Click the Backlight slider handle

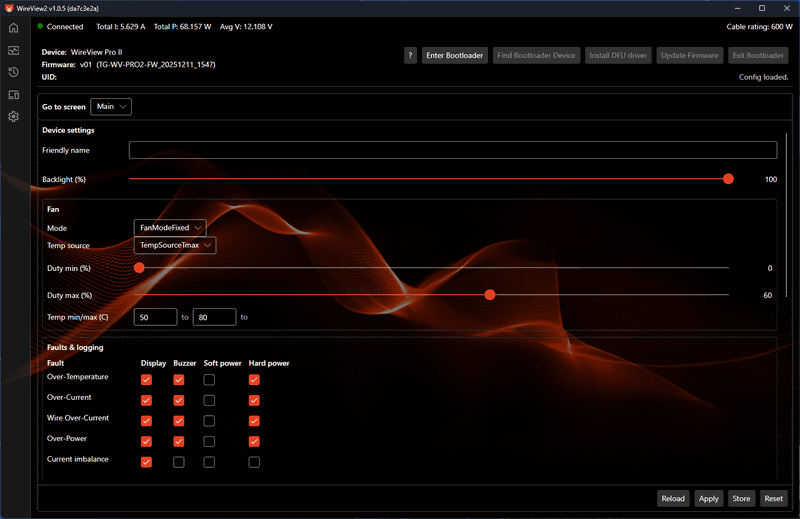[729, 179]
